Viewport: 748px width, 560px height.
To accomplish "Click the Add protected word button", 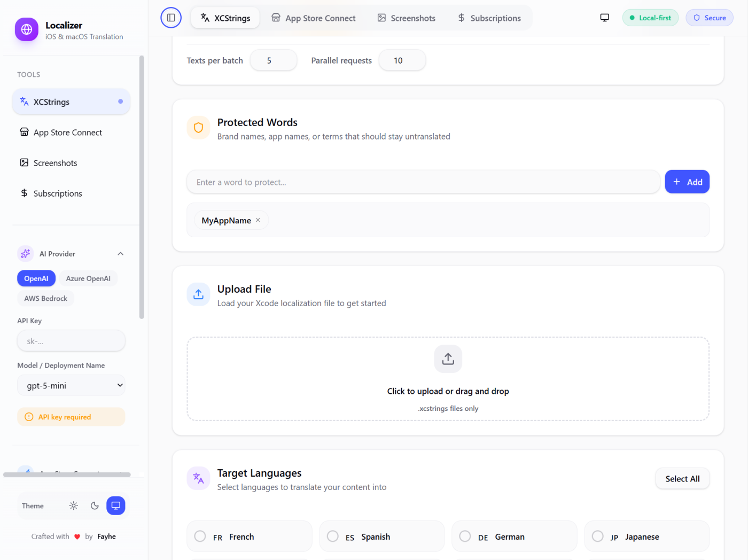I will tap(687, 182).
